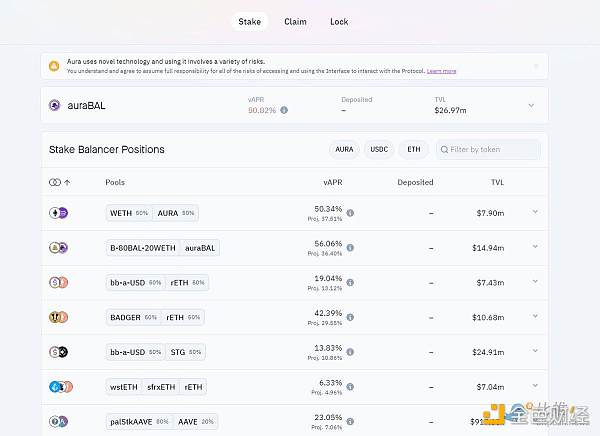
Task: Toggle the ETH token filter chip
Action: pyautogui.click(x=413, y=150)
